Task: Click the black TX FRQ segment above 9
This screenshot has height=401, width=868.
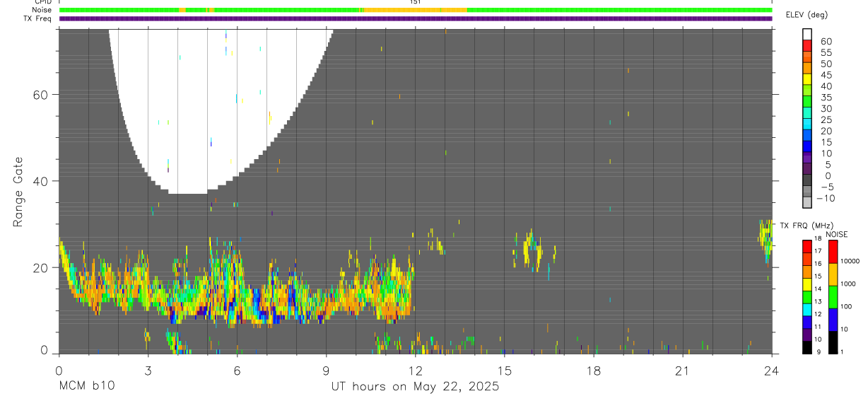Action: click(807, 346)
